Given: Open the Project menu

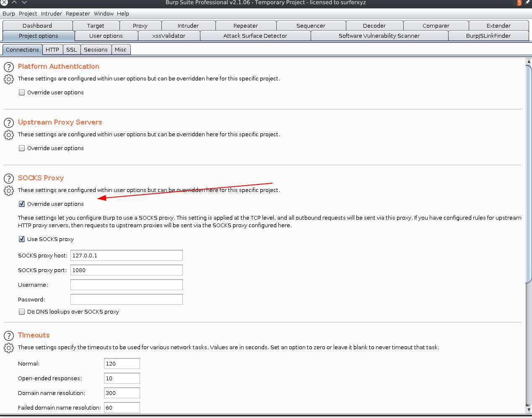Looking at the screenshot, I should (x=28, y=13).
